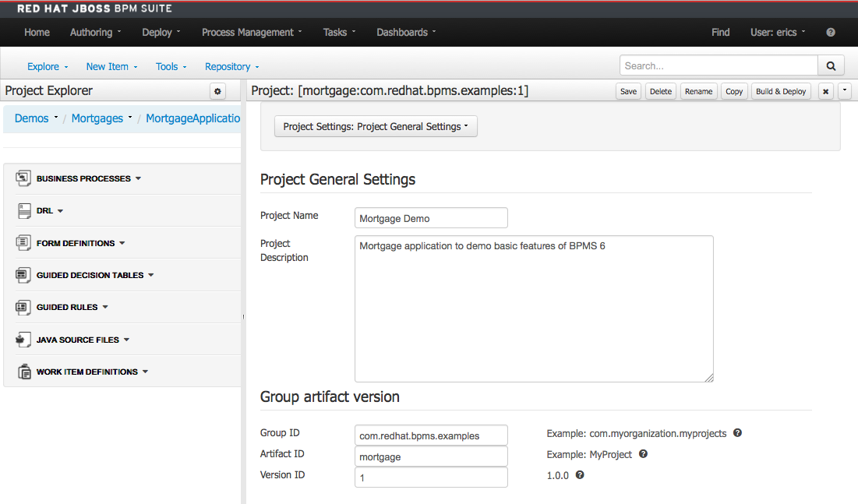858x504 pixels.
Task: Click the Java Source Files icon
Action: tap(23, 339)
